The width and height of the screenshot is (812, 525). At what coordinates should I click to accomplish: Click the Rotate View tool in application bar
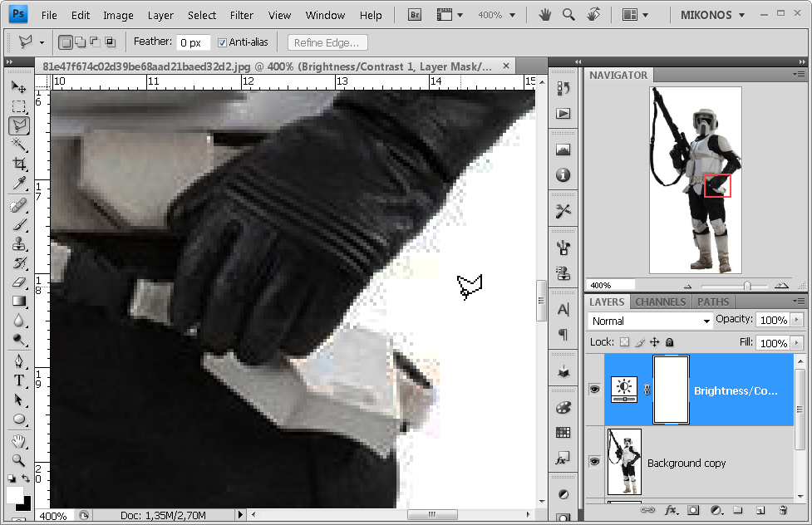(x=593, y=14)
